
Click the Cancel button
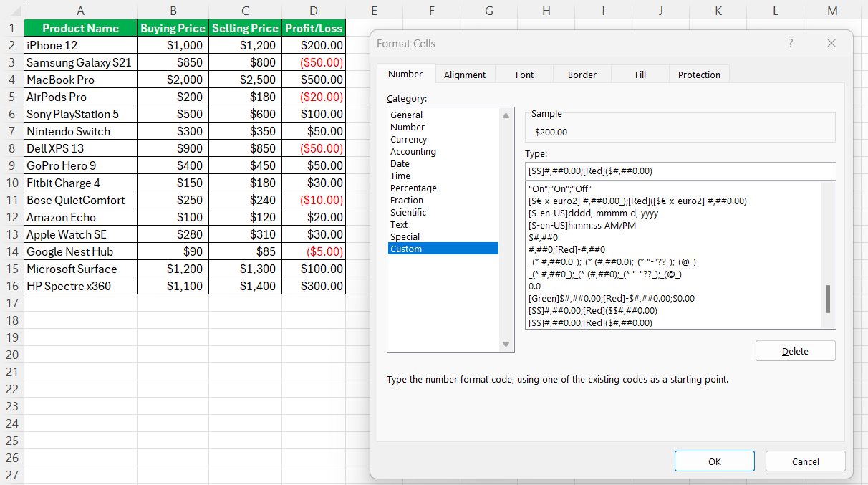coord(806,461)
